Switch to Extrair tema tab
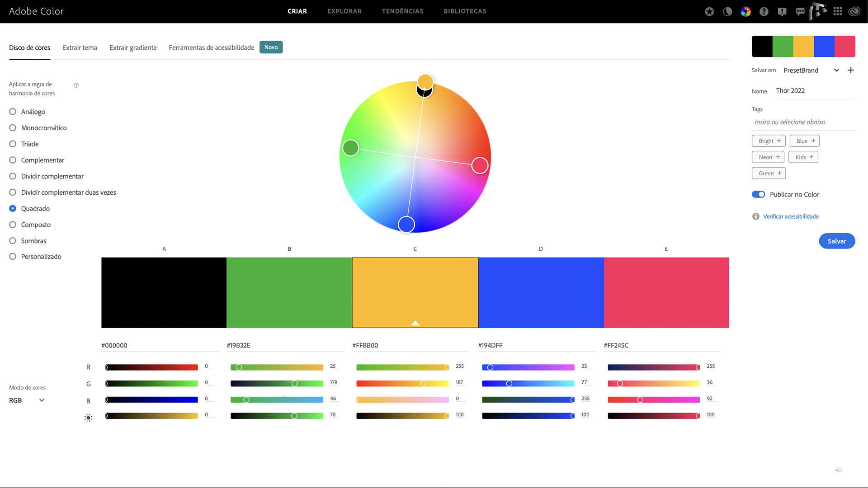 coord(80,47)
